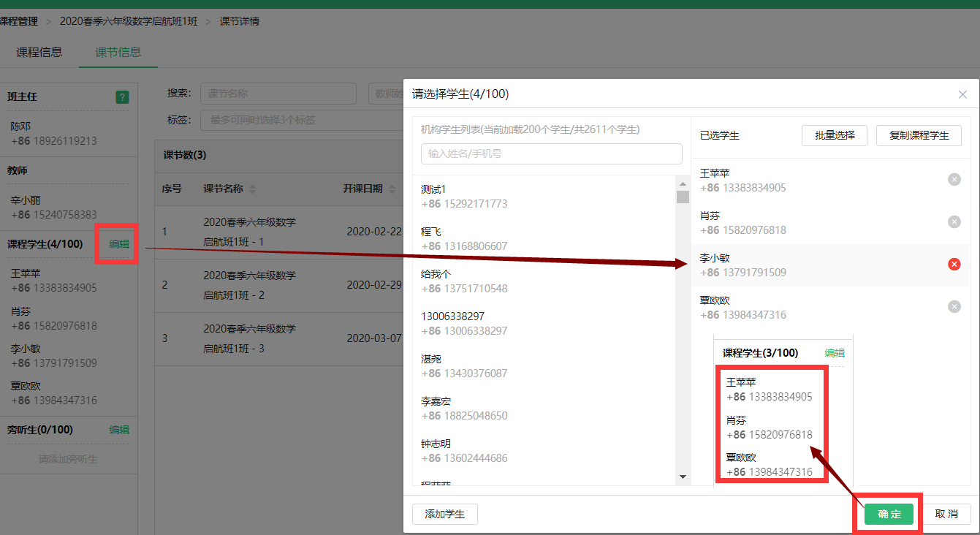
Task: Click the scrollbar up arrow in the student list
Action: point(683,183)
